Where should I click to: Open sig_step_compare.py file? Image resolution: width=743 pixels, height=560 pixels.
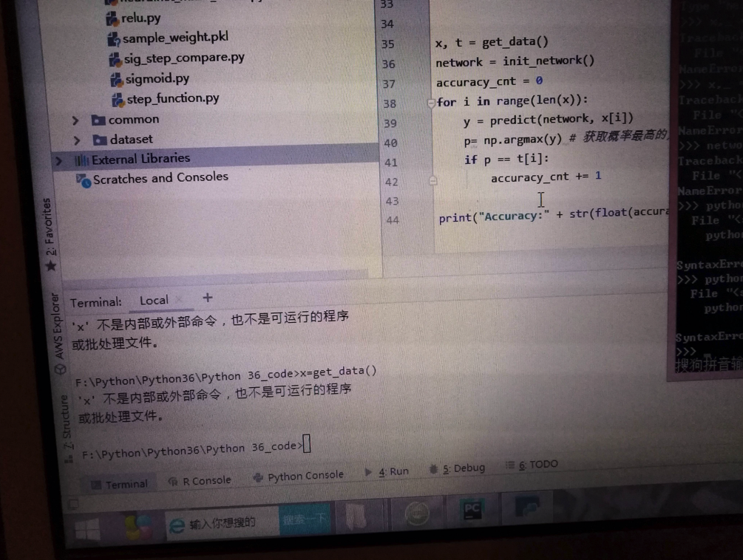184,58
